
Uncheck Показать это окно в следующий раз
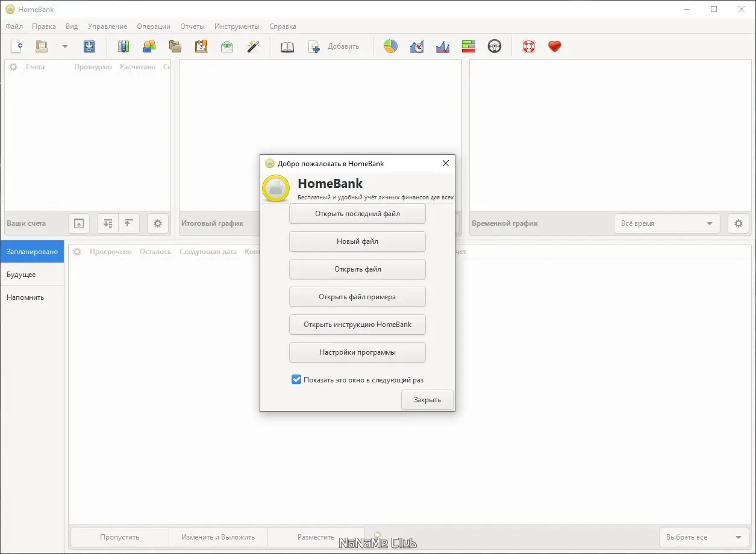(296, 380)
